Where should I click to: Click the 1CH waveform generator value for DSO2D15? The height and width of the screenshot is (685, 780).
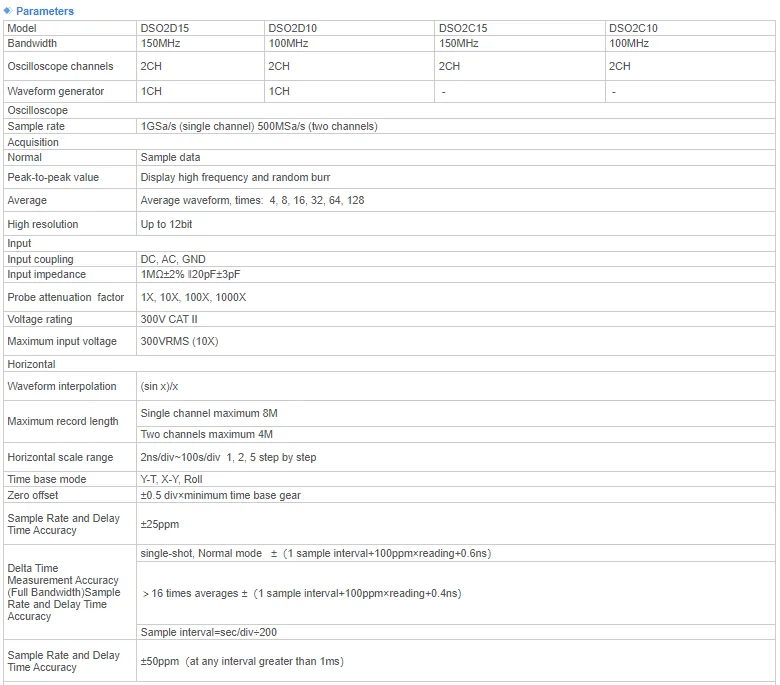[151, 92]
